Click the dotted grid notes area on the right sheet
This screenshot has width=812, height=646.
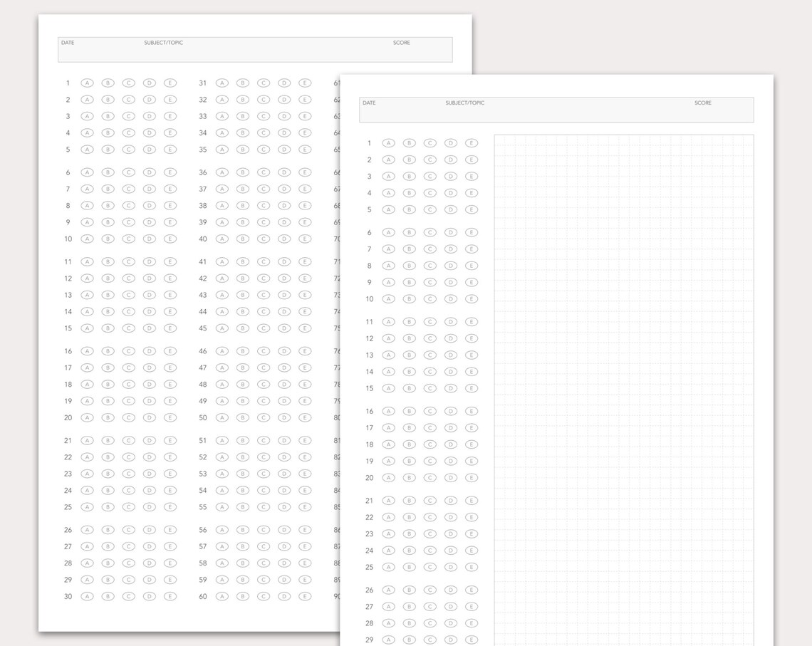(x=624, y=390)
